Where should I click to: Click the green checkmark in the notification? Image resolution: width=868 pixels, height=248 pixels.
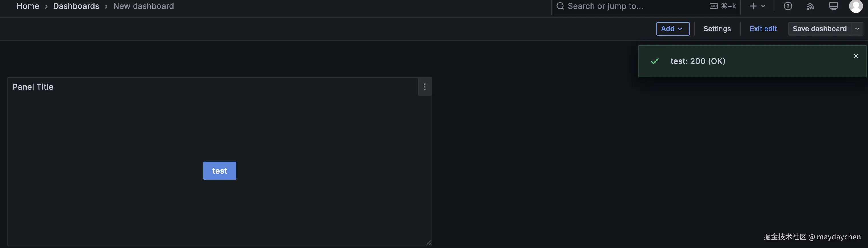[x=655, y=61]
